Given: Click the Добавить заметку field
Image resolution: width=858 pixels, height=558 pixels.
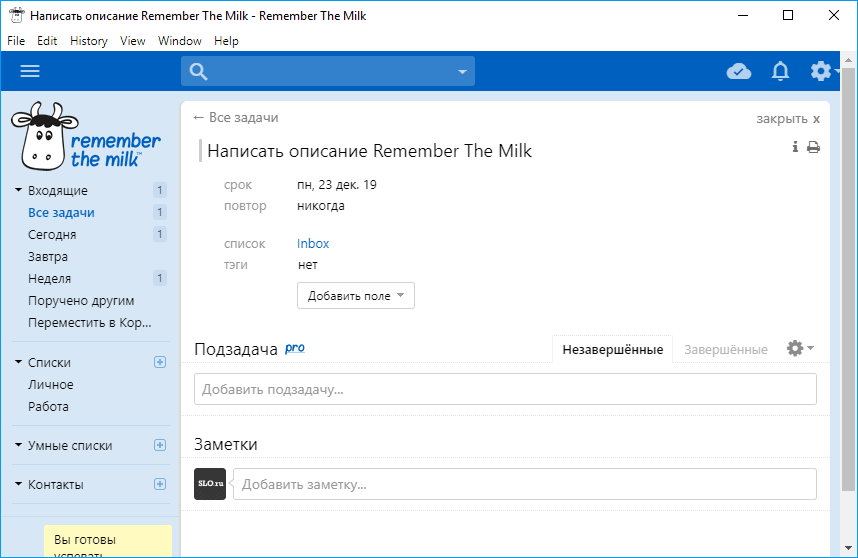Looking at the screenshot, I should [525, 484].
